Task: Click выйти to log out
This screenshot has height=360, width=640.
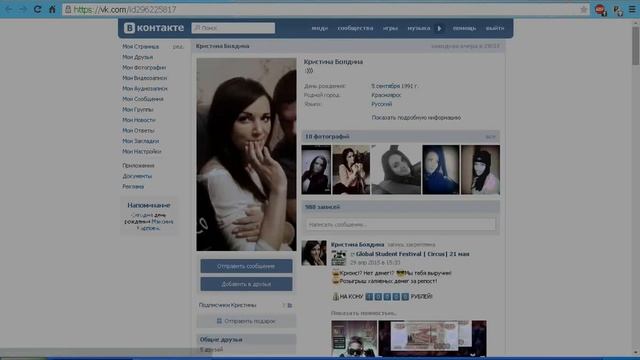Action: coord(495,28)
